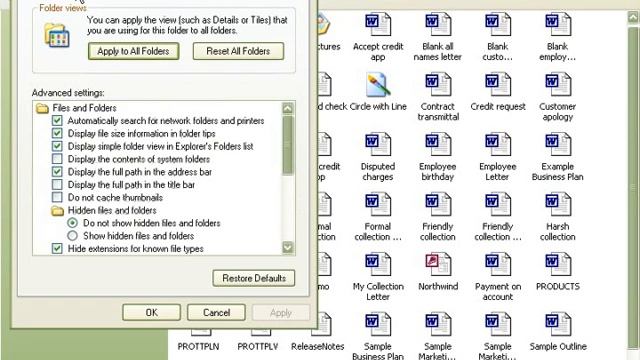Viewport: 640px width, 360px height.
Task: Click Apply to All Folders button
Action: (133, 51)
